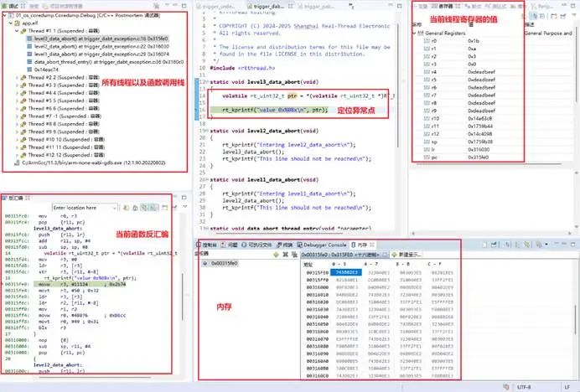Click the gdb.exe process icon
Image resolution: width=580 pixels, height=392 pixels.
[17, 162]
